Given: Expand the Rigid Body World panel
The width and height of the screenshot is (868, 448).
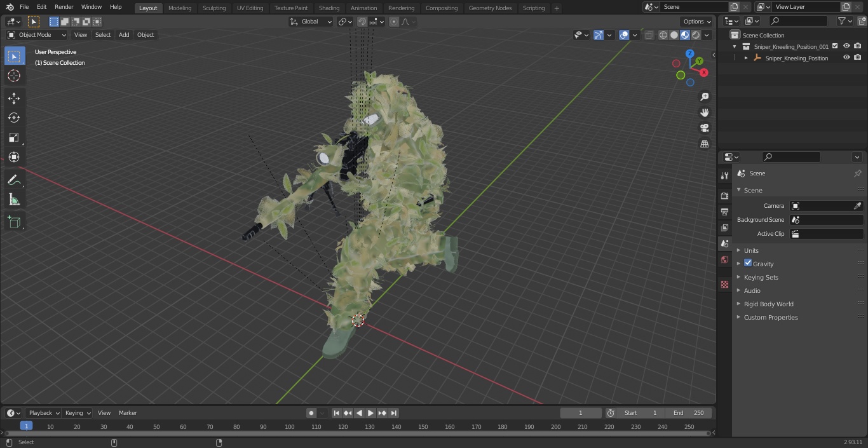Looking at the screenshot, I should point(768,304).
